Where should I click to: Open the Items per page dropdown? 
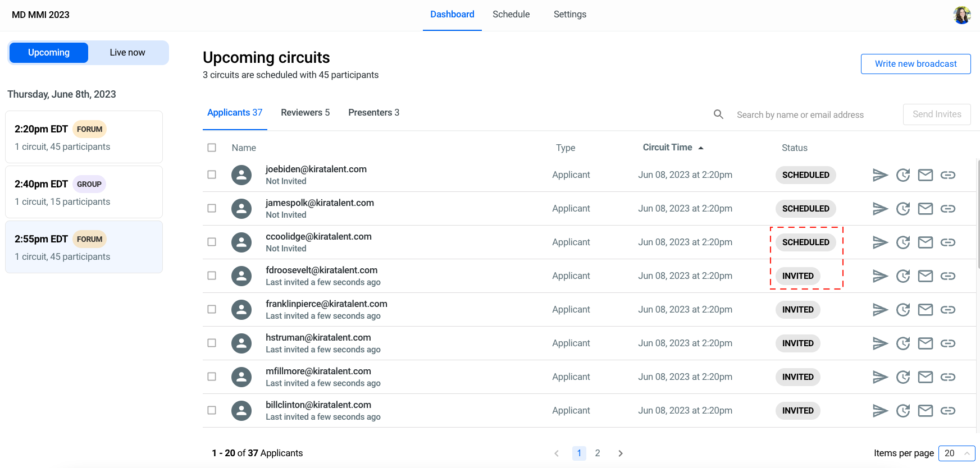tap(956, 453)
